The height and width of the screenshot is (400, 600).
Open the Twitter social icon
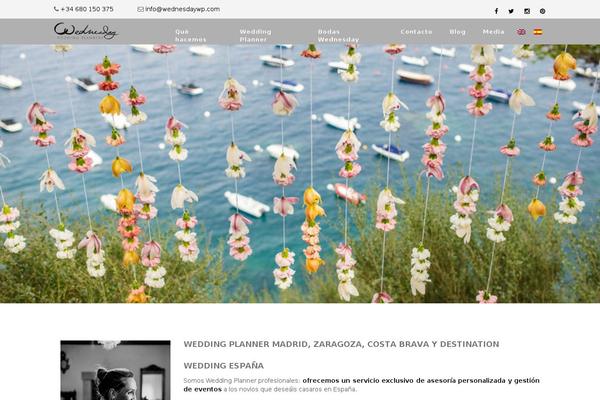[511, 11]
